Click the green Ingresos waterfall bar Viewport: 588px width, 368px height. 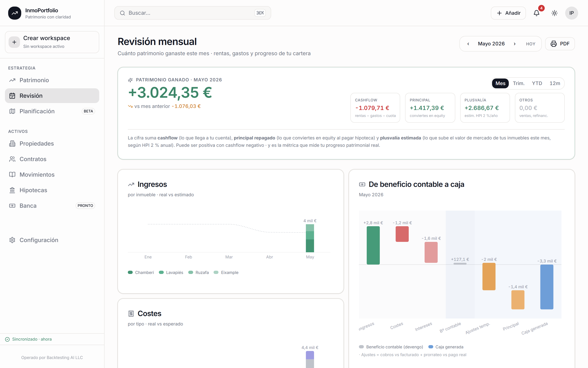[373, 245]
